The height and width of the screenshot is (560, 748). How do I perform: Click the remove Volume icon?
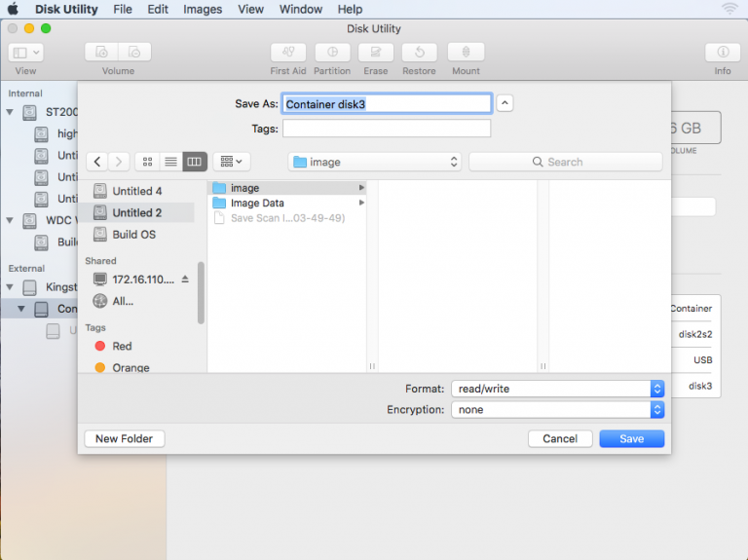click(x=134, y=52)
